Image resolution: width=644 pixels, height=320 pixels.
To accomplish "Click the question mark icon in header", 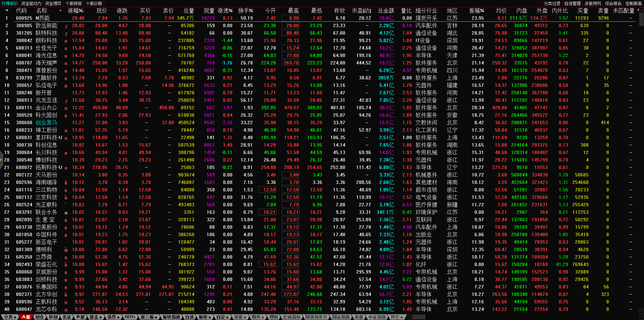I will 638,11.
